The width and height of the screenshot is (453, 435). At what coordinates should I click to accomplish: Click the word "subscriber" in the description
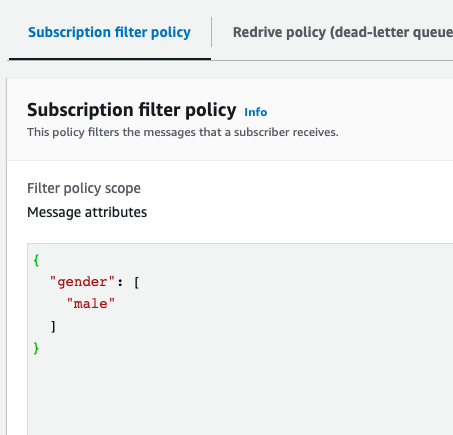click(258, 132)
